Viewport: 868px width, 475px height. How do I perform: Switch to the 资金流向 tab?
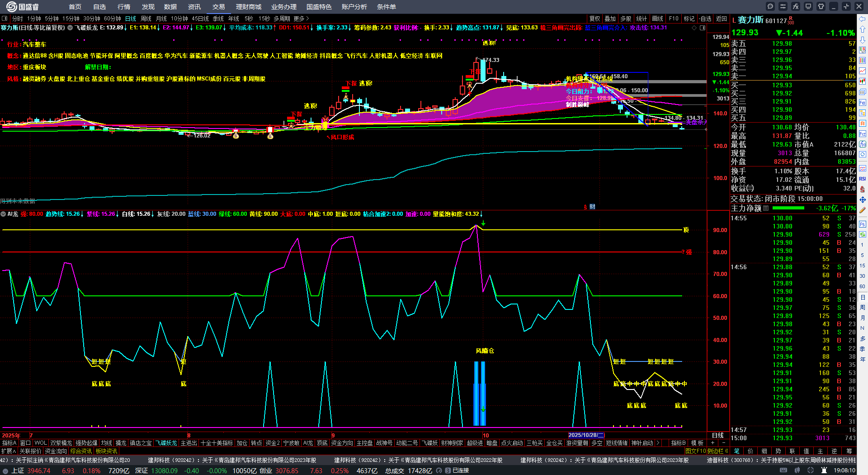click(x=56, y=451)
